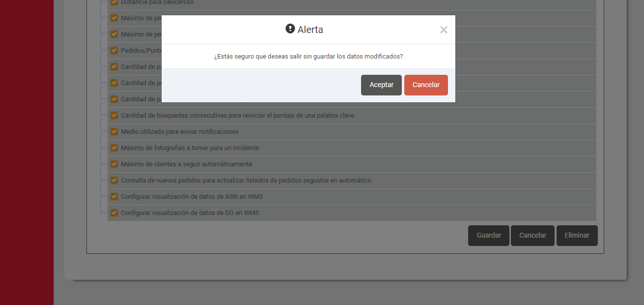Toggle checkbox for 'Máximo de fotografías a tomar'
The image size is (644, 305).
[114, 148]
